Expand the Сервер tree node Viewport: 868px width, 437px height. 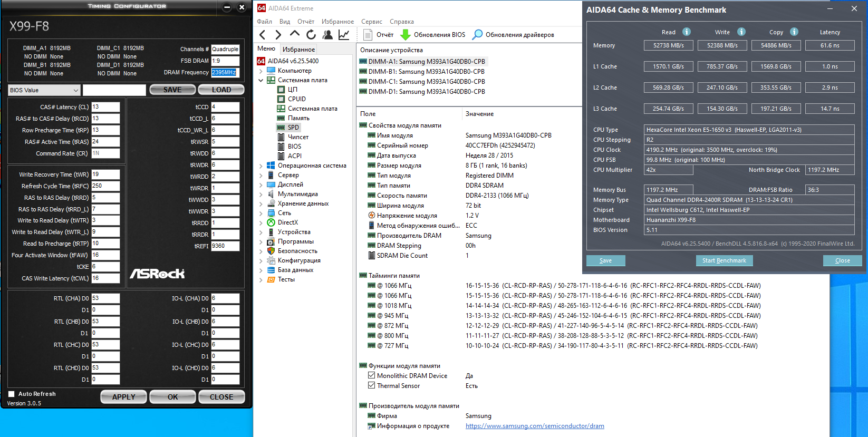[261, 176]
